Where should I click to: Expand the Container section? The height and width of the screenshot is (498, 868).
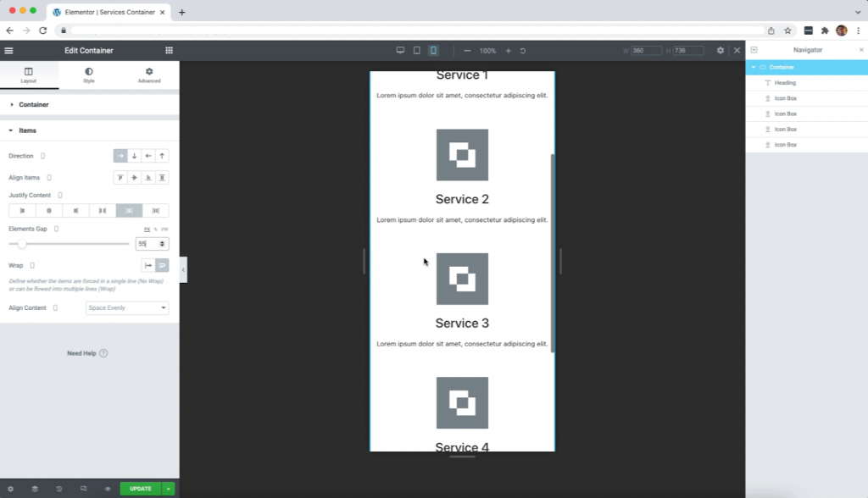tap(34, 105)
